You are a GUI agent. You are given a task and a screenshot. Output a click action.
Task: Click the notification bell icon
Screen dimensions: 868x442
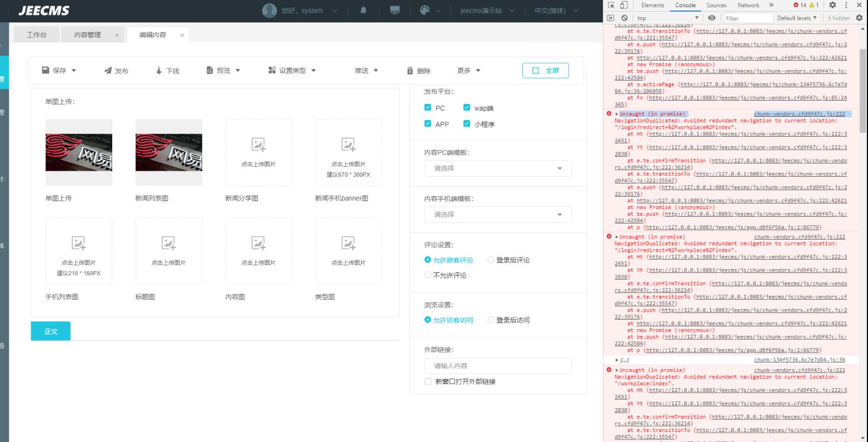coord(363,11)
